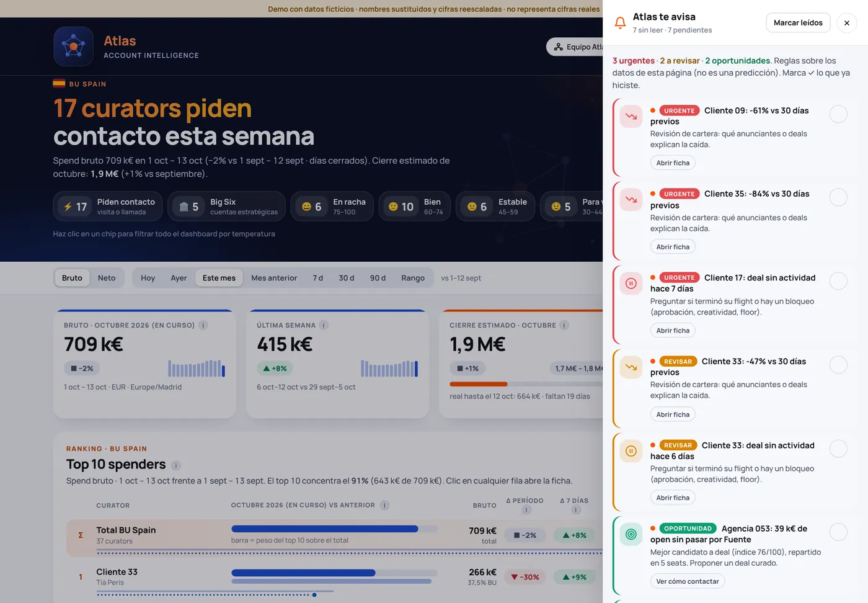This screenshot has width=868, height=603.
Task: Open info icon next to Cierre estimado Octubre
Action: click(x=564, y=325)
